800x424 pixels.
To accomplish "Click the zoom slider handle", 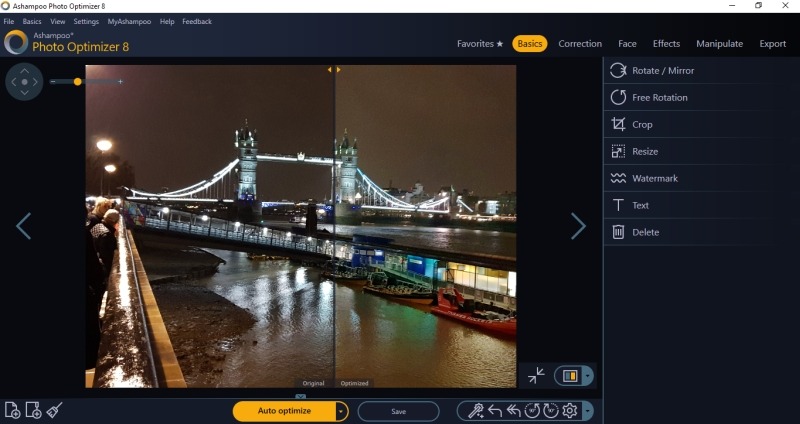I will (x=78, y=81).
